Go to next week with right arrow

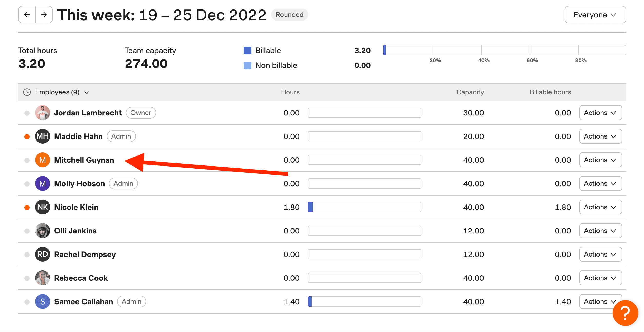pos(44,15)
